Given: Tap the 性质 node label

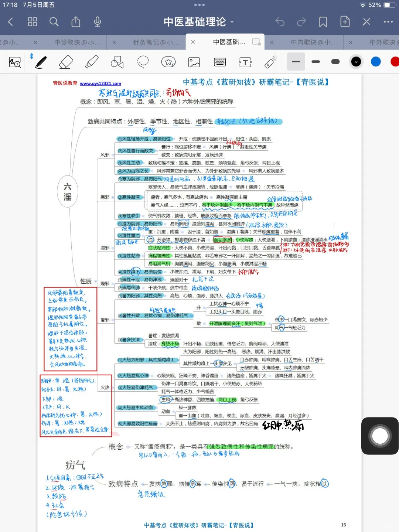Looking at the screenshot, I should pyautogui.click(x=86, y=282).
